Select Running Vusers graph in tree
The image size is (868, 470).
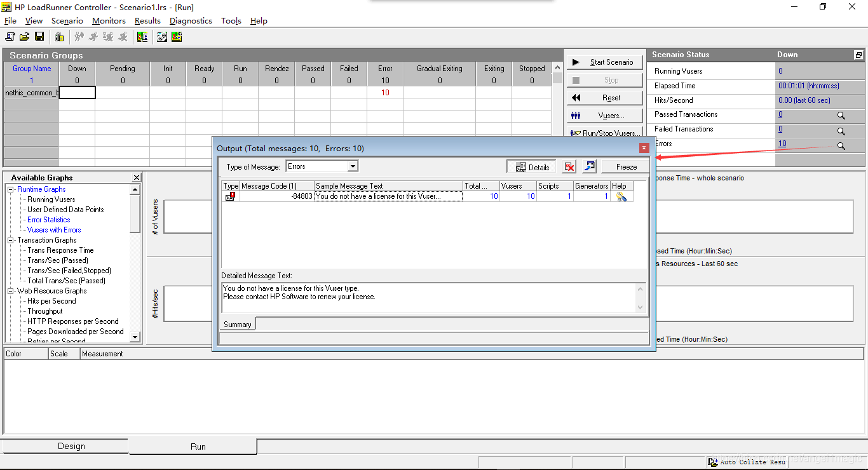coord(51,199)
